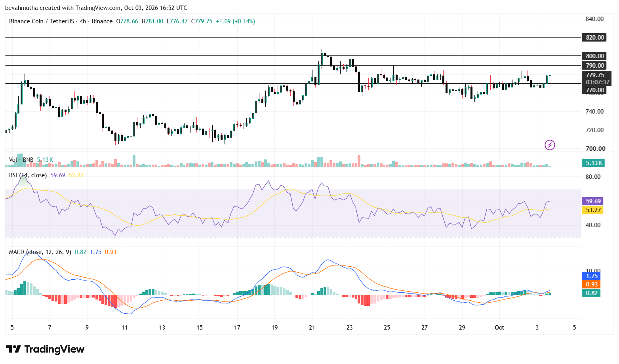Image resolution: width=619 pixels, height=364 pixels.
Task: Click the high value H781.00 in the header
Action: tap(152, 21)
